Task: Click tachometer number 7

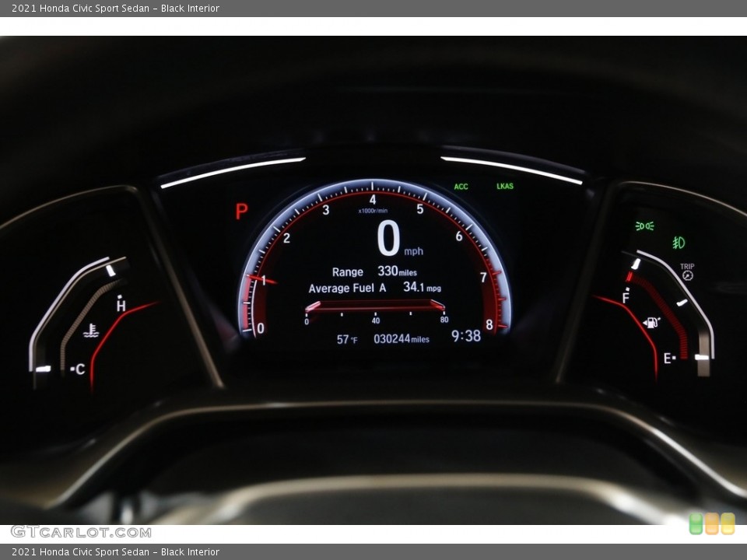Action: click(483, 277)
